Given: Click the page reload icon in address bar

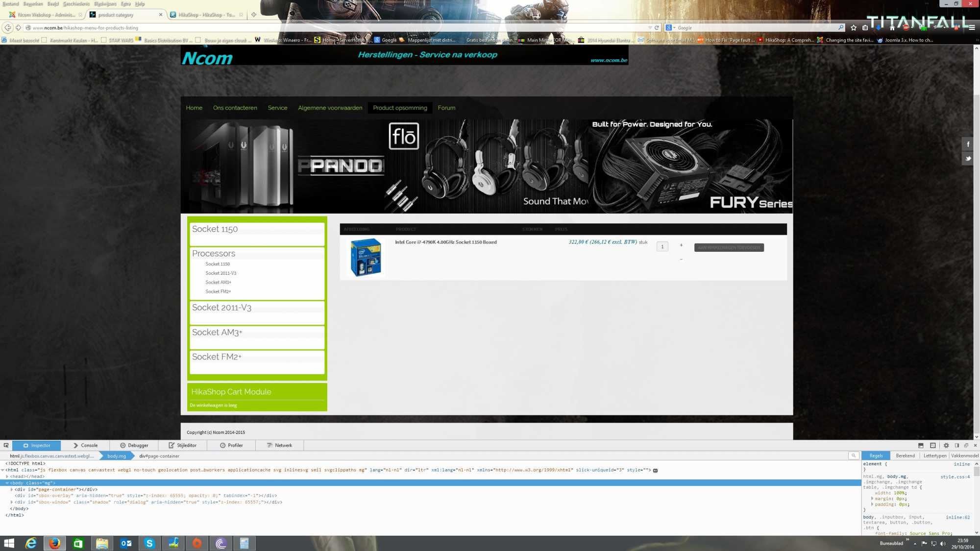Looking at the screenshot, I should pyautogui.click(x=657, y=27).
